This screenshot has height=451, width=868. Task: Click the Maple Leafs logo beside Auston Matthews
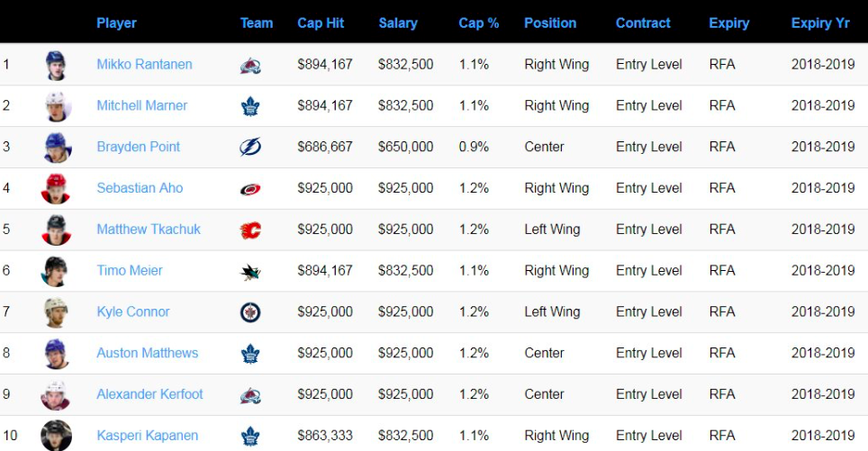[x=250, y=354]
